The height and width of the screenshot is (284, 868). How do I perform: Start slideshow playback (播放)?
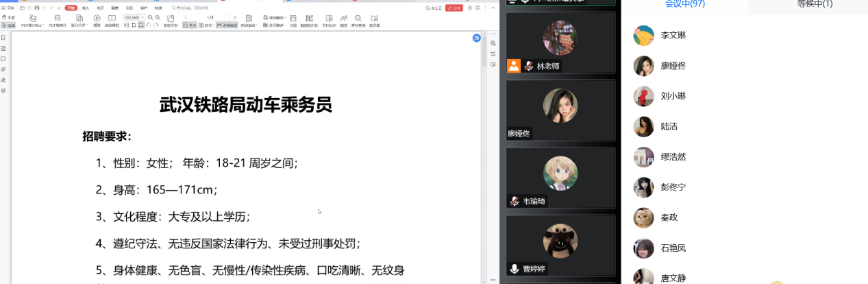point(97,18)
